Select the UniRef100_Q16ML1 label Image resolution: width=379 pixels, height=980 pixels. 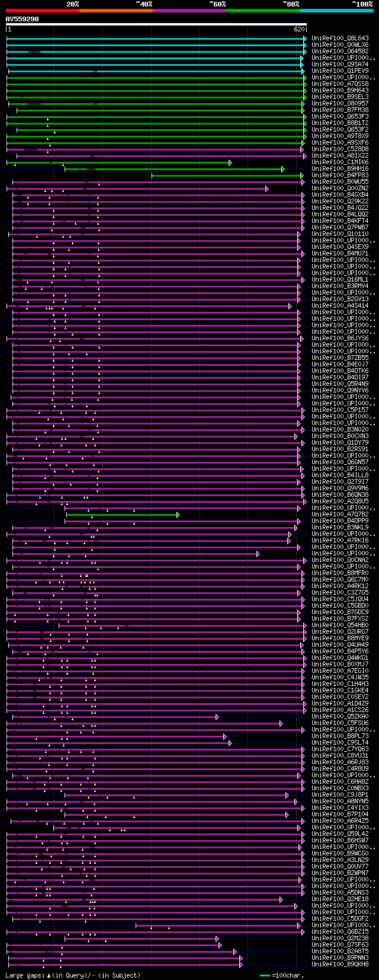(x=340, y=279)
